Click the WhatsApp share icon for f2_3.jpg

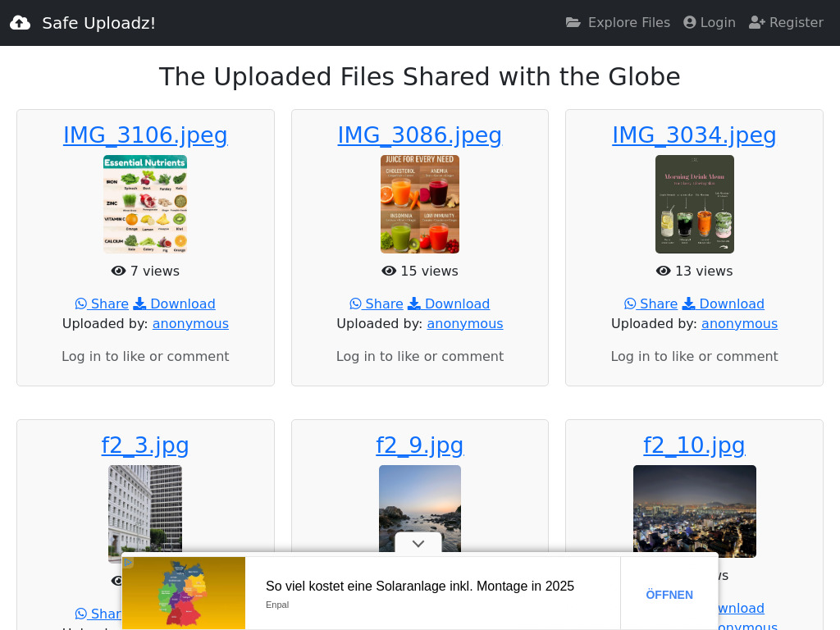79,614
